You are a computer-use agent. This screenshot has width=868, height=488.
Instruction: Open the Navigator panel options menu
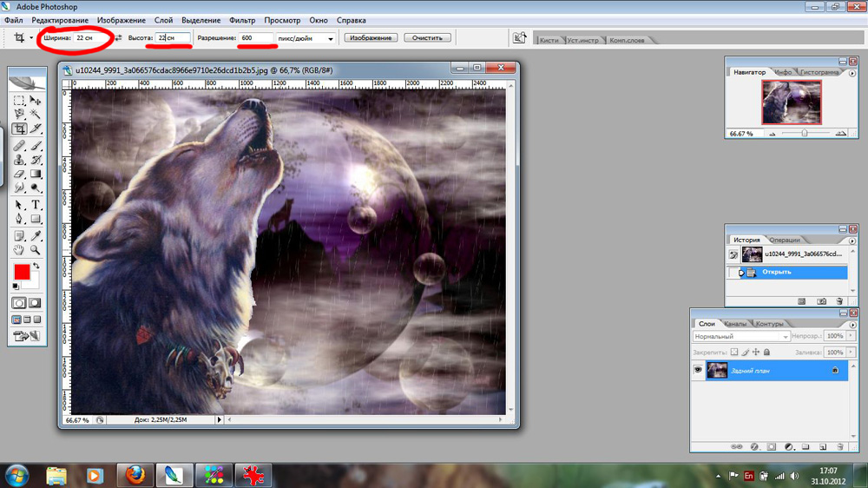tap(852, 73)
